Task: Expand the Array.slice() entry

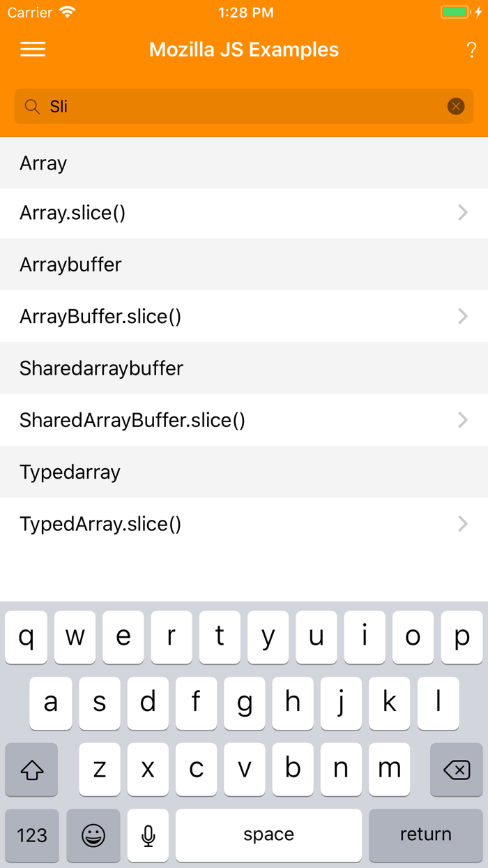Action: 244,212
